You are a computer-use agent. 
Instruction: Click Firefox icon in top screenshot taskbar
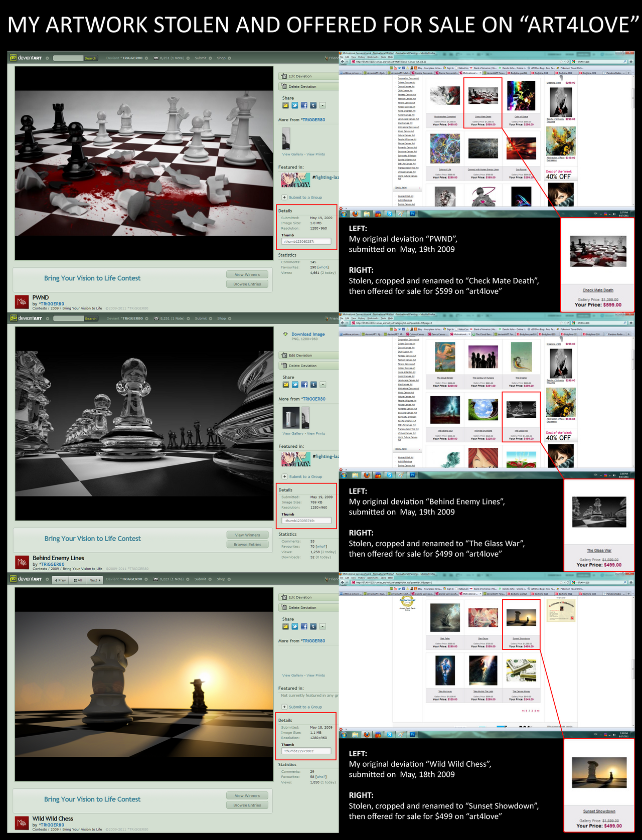coord(355,214)
